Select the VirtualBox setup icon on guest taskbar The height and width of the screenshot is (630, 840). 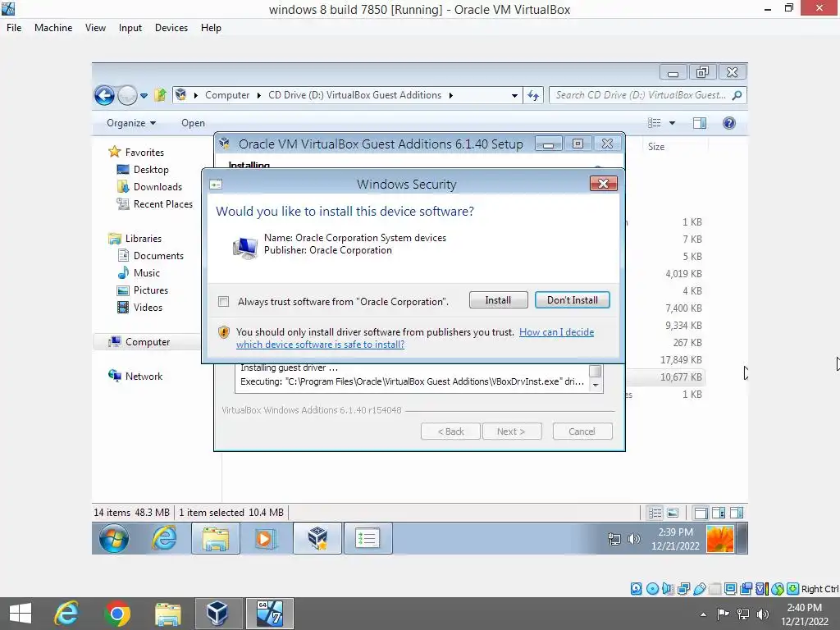(x=317, y=538)
